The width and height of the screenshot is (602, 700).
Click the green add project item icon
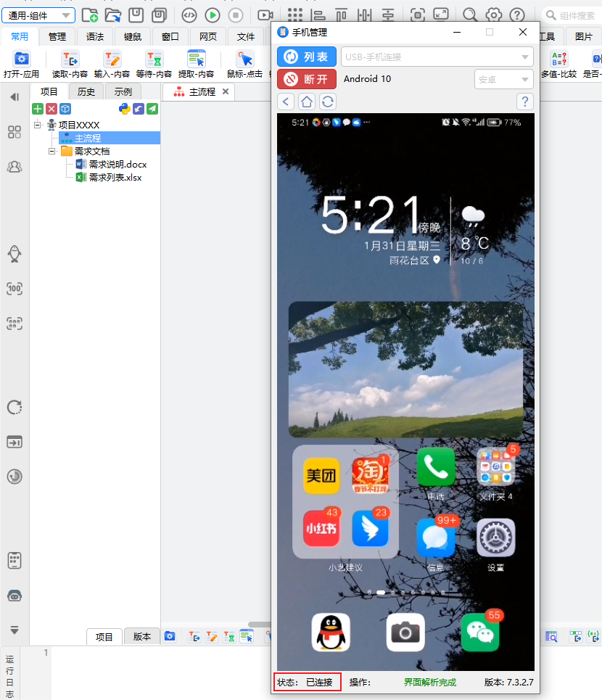point(38,109)
